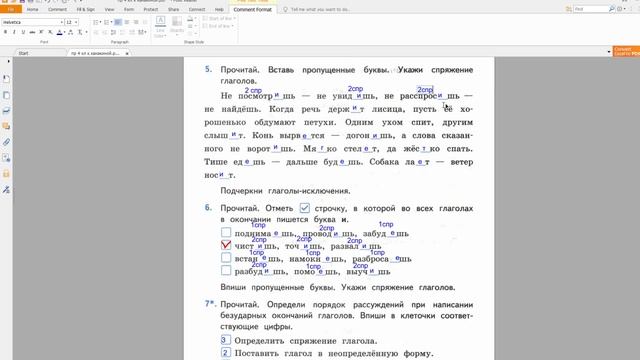This screenshot has height=360, width=640.
Task: Underline text using the U icon
Action: click(x=23, y=32)
